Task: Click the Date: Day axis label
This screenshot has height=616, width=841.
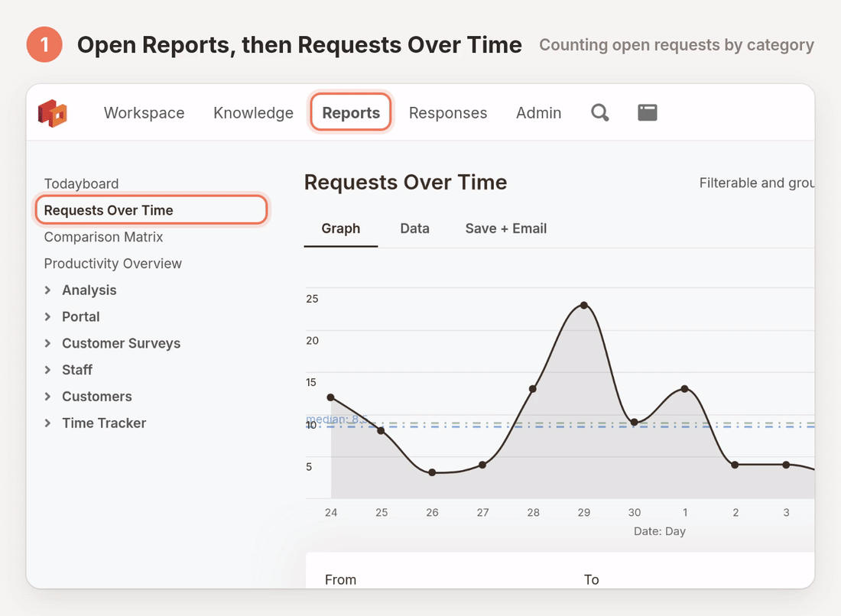Action: click(x=660, y=531)
